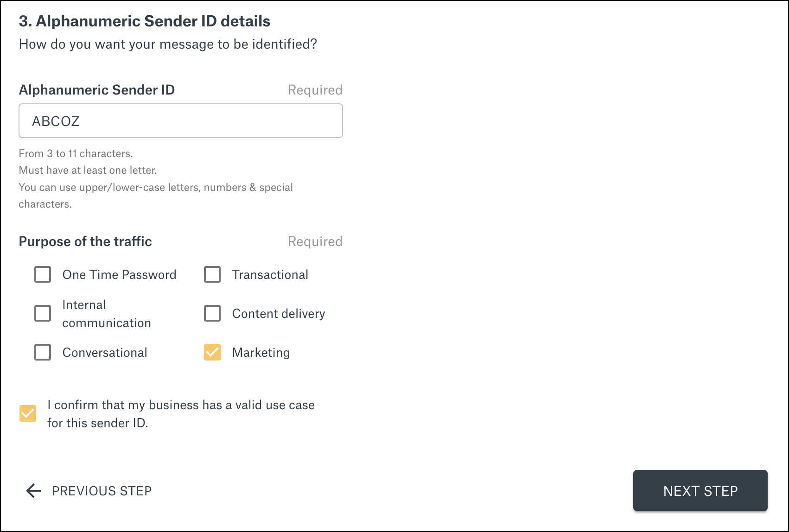Screen dimensions: 789x532
Task: Click the Conversational label text
Action: pyautogui.click(x=105, y=353)
